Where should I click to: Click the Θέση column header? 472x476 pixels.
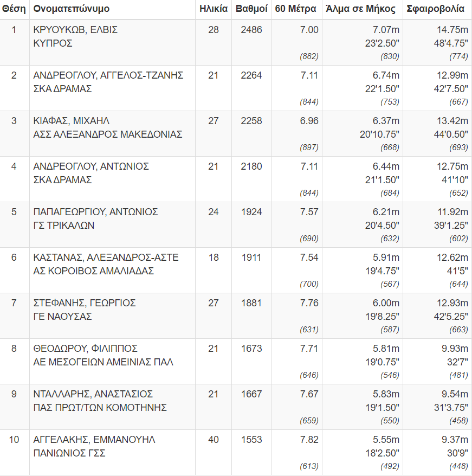pyautogui.click(x=14, y=9)
